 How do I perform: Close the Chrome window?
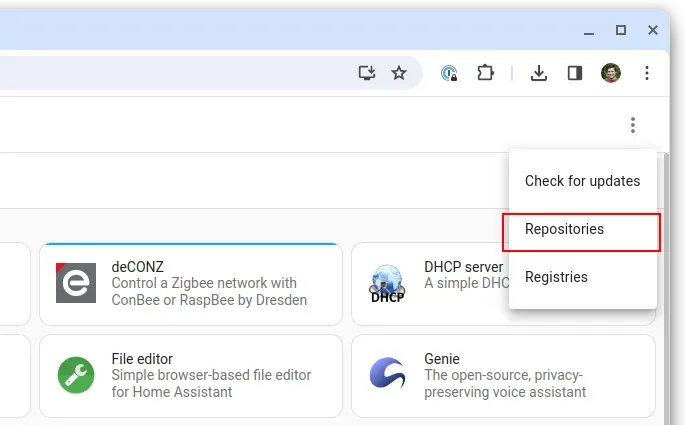pos(653,30)
